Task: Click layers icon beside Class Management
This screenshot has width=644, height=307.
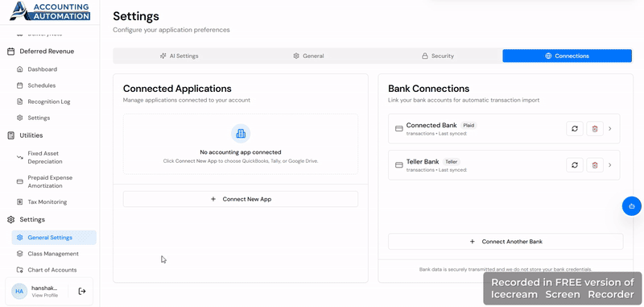Action: (19, 254)
